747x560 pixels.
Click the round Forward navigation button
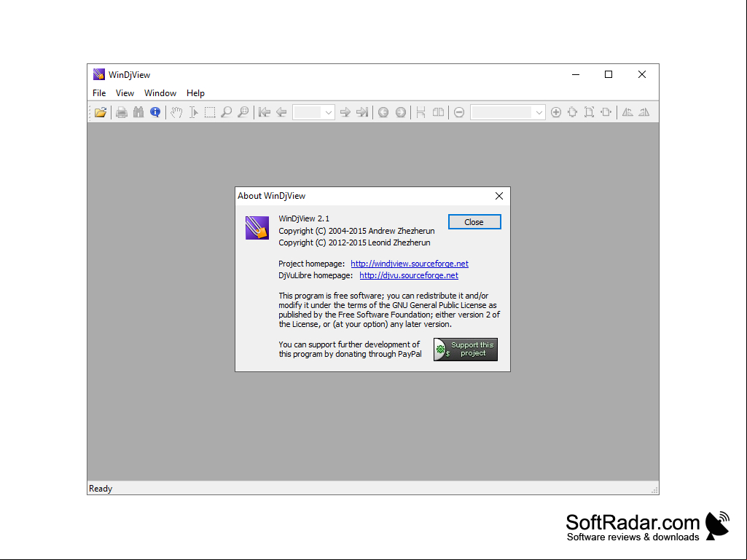coord(401,112)
